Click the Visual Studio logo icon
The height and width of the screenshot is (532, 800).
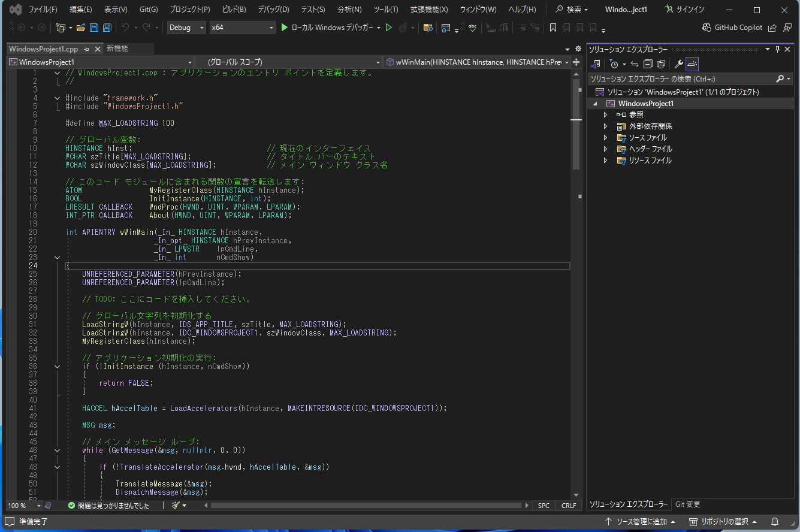(15, 10)
